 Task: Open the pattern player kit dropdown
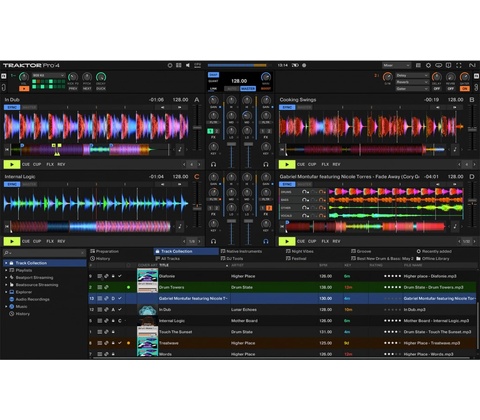tap(48, 76)
